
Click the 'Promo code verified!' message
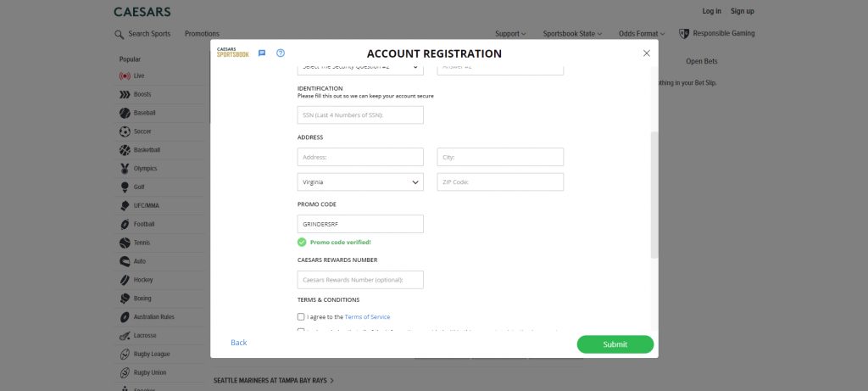341,242
